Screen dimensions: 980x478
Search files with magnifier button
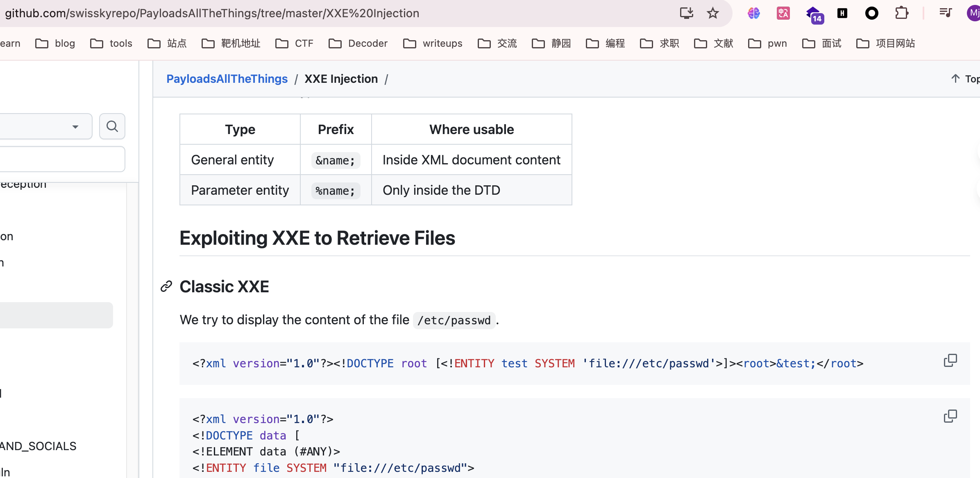click(112, 126)
